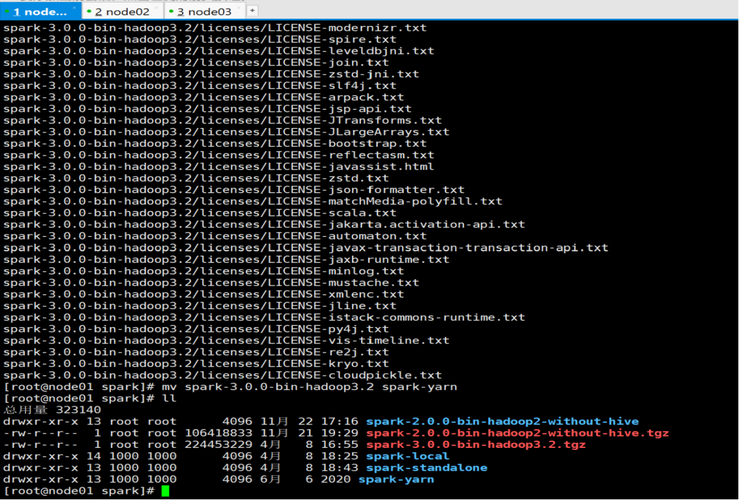Click the ll command prompt line
The width and height of the screenshot is (739, 500).
90,399
